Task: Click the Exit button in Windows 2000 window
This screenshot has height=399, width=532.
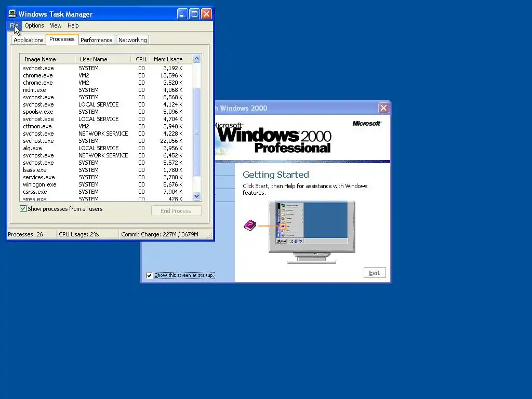Action: click(375, 273)
